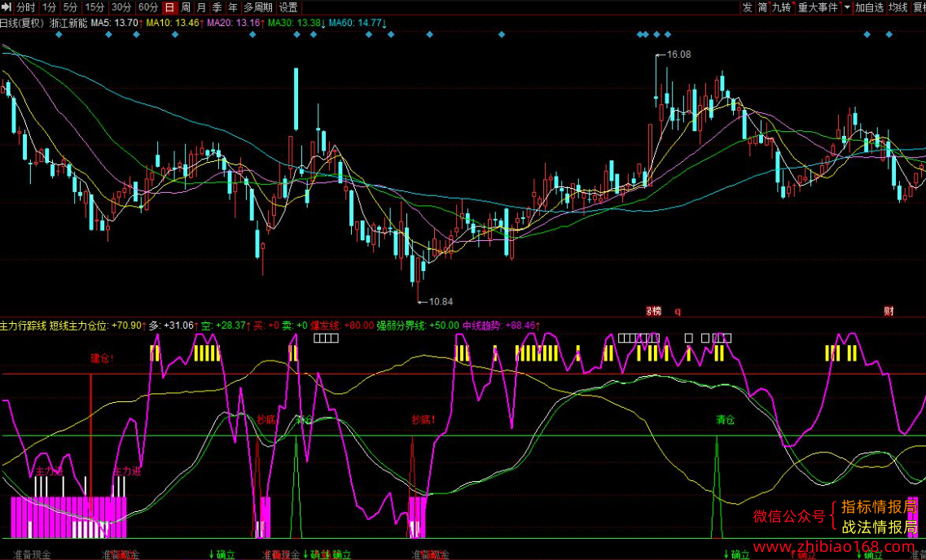Click the collapse arrow icon at toolbar start
The height and width of the screenshot is (560, 926).
click(7, 7)
